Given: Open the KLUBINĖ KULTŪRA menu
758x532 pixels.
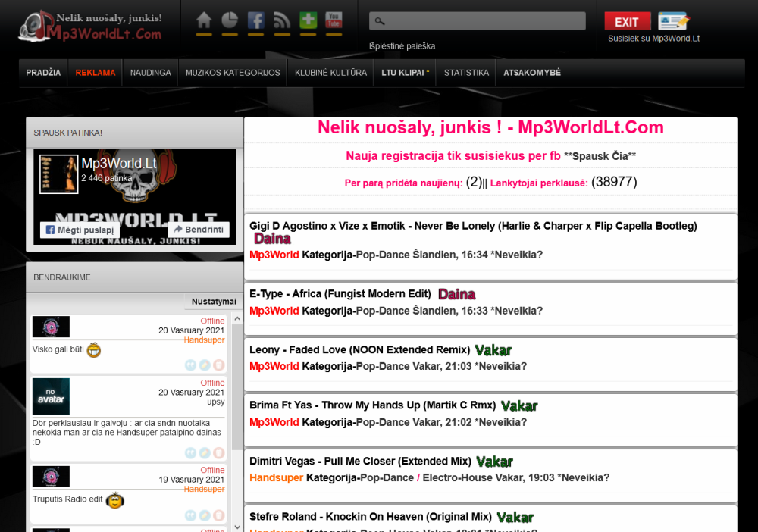Looking at the screenshot, I should tap(330, 73).
